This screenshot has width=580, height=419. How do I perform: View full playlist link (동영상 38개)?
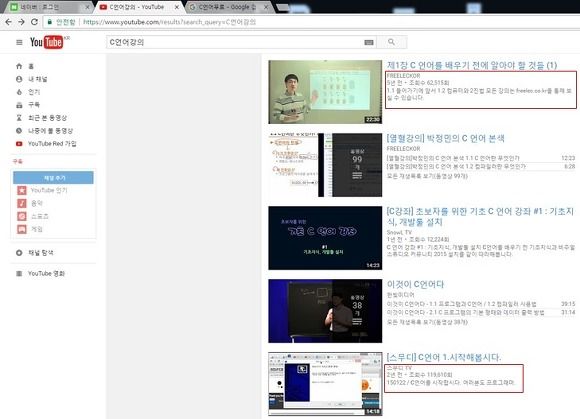click(x=427, y=322)
